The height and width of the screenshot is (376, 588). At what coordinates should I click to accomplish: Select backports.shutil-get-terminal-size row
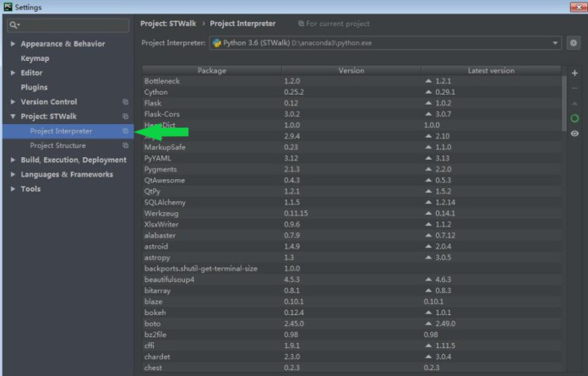coord(351,269)
